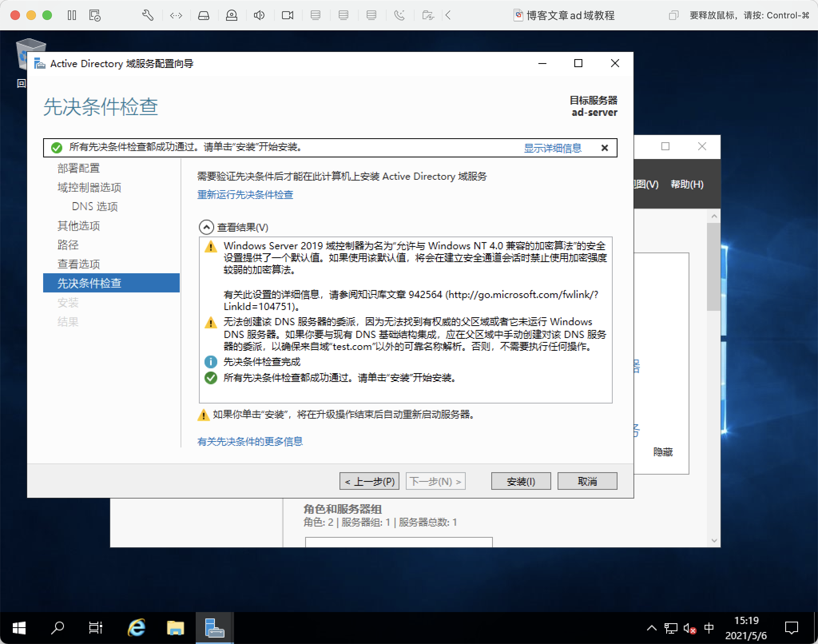
Task: Dismiss the success notification banner
Action: click(605, 148)
